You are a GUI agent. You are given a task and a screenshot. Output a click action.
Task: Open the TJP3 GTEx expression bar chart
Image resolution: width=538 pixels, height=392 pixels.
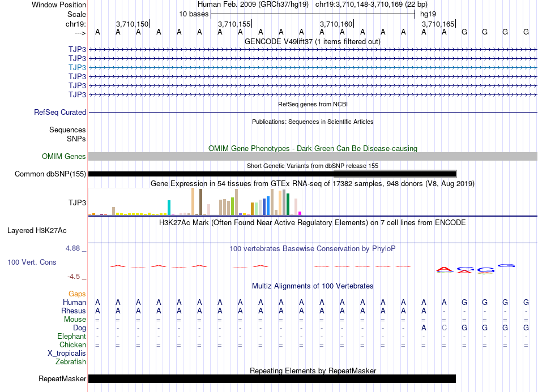pyautogui.click(x=195, y=202)
